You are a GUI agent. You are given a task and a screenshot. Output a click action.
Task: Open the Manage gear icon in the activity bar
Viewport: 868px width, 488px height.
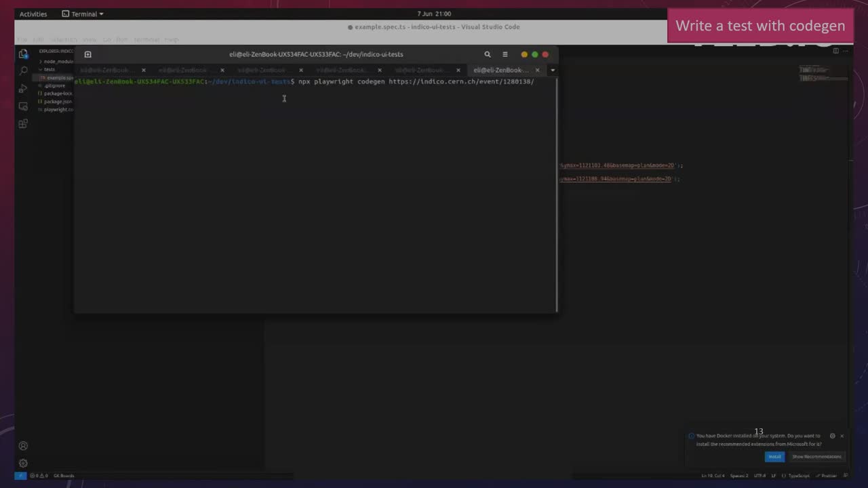point(23,464)
